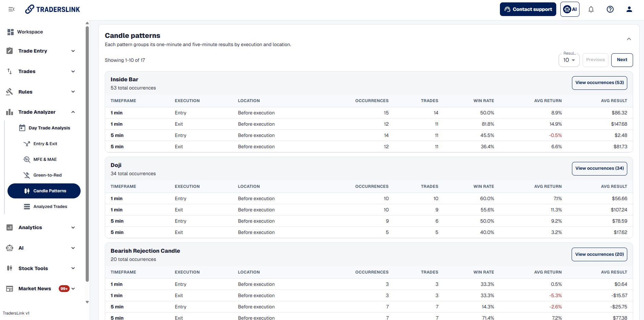View occurrences (34) for Doji
The height and width of the screenshot is (320, 644).
599,168
